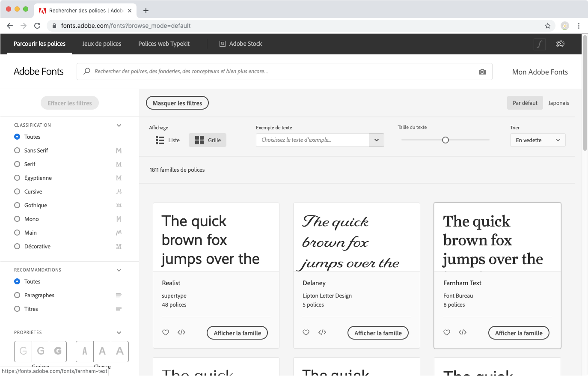Collapse the Classification section
This screenshot has width=588, height=376.
point(119,125)
